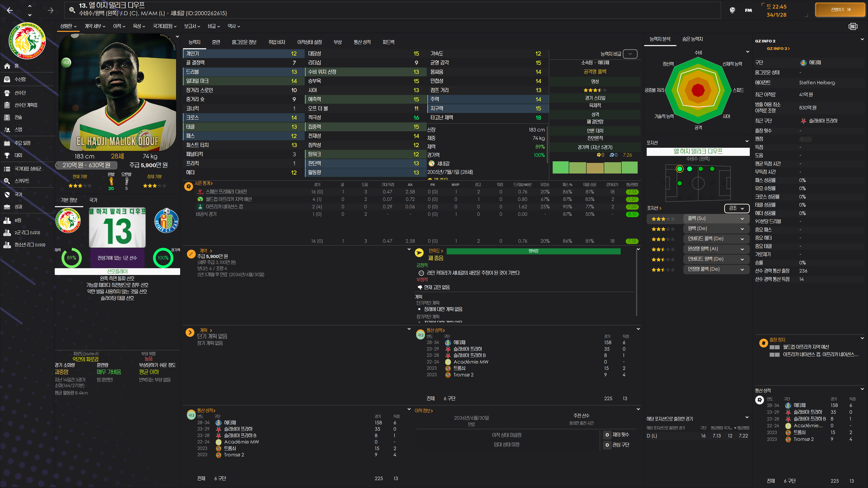Image resolution: width=868 pixels, height=488 pixels.
Task: Switch to the 훈련 tab
Action: point(216,42)
